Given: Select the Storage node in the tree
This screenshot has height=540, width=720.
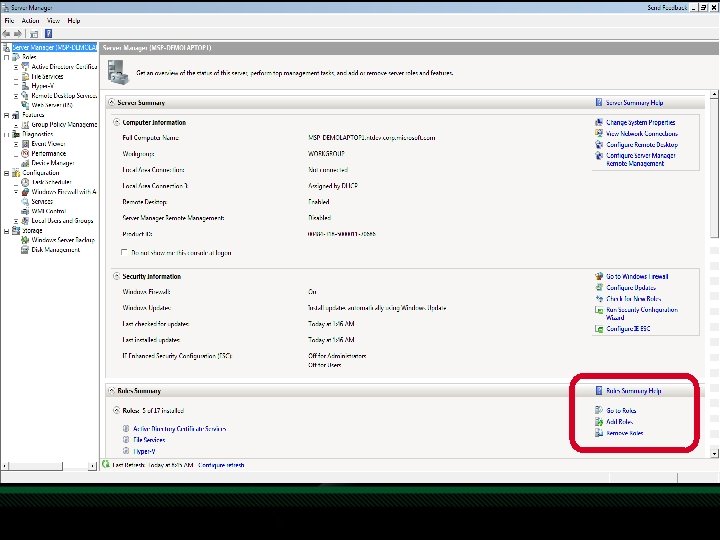Looking at the screenshot, I should pyautogui.click(x=32, y=231).
